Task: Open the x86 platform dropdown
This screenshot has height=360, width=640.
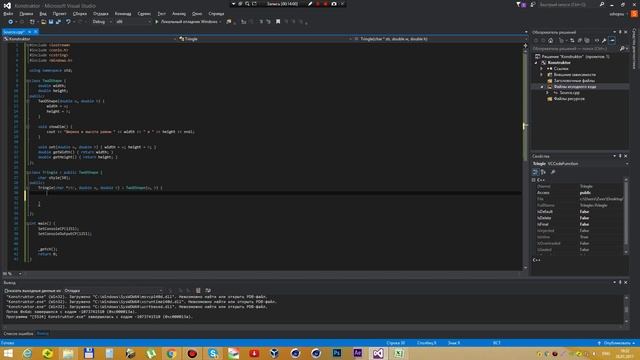Action: tap(133, 22)
